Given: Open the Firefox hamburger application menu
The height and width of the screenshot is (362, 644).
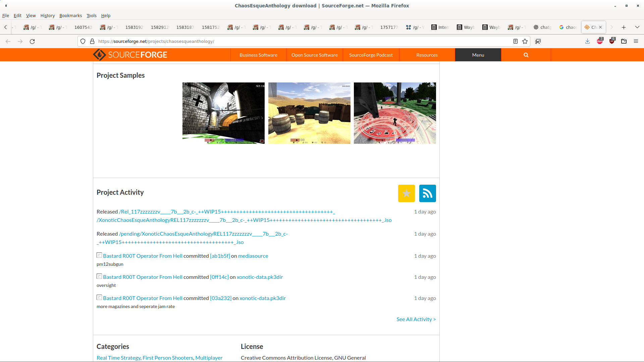Looking at the screenshot, I should [636, 41].
